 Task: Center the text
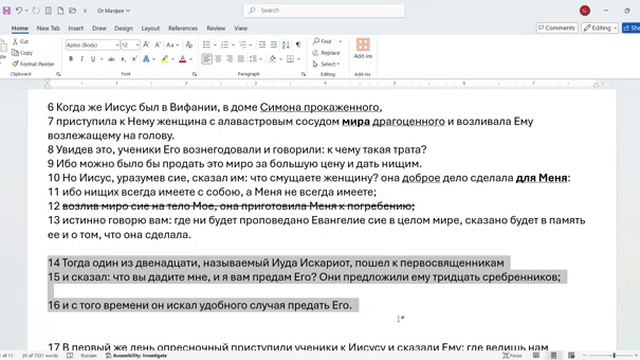pyautogui.click(x=218, y=59)
